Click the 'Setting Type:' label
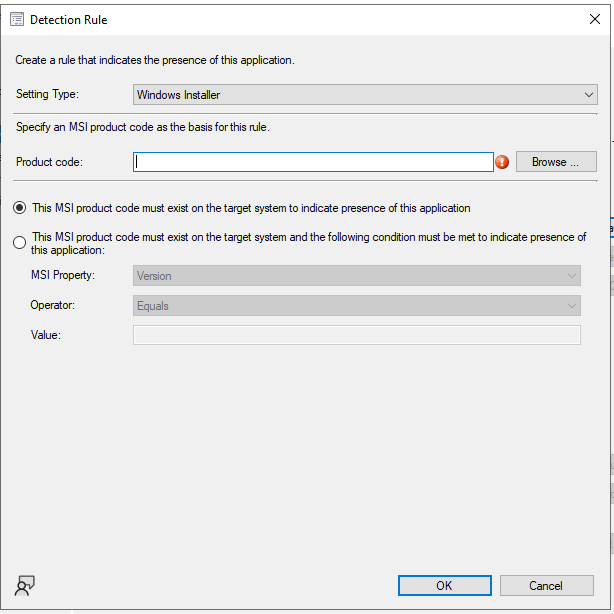The width and height of the screenshot is (614, 614). (x=47, y=95)
